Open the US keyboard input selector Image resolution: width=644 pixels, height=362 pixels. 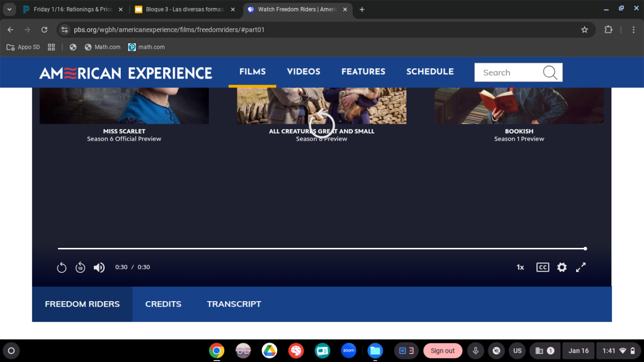click(517, 351)
